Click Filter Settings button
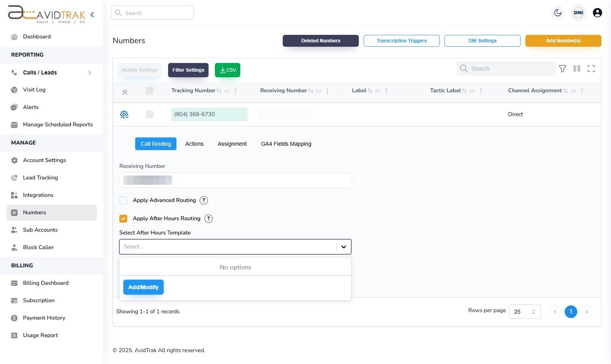Image resolution: width=611 pixels, height=364 pixels. tap(188, 70)
